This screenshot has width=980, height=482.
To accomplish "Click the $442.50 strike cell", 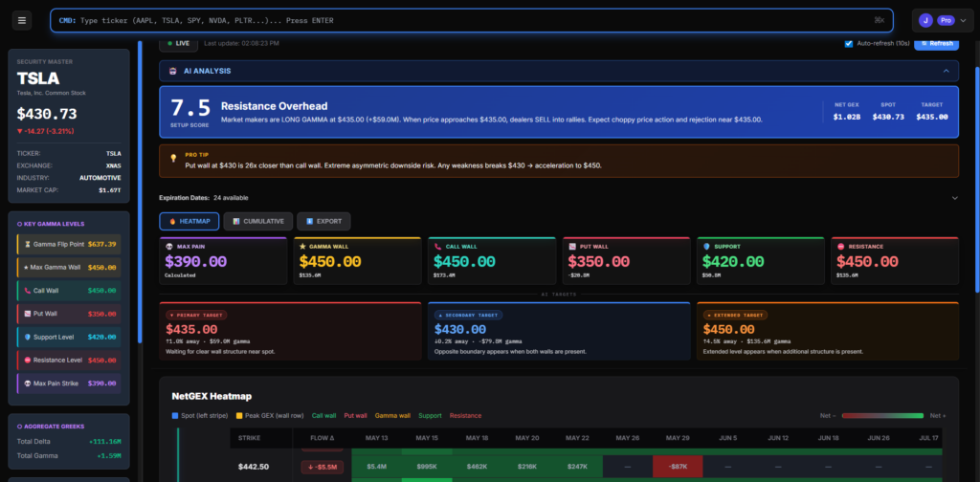I will pyautogui.click(x=254, y=467).
